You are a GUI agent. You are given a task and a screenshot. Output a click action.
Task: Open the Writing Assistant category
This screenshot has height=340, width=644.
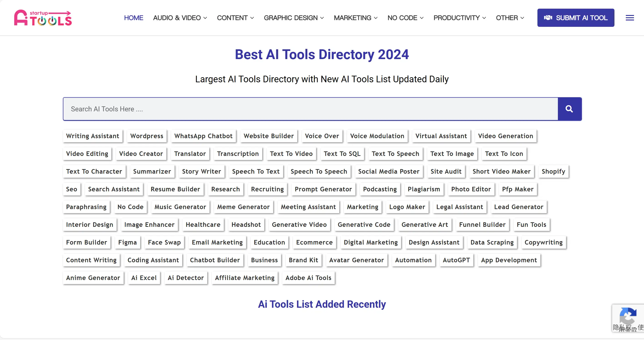pyautogui.click(x=93, y=136)
